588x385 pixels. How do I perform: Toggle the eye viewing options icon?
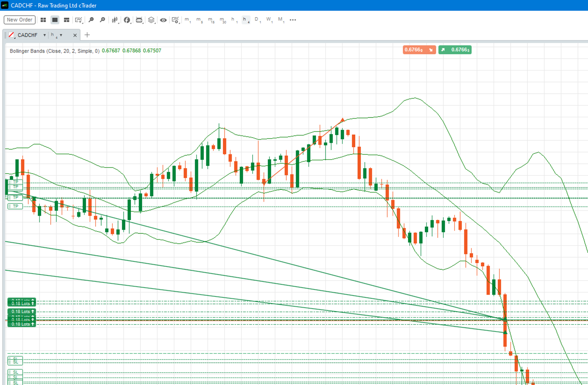point(163,20)
